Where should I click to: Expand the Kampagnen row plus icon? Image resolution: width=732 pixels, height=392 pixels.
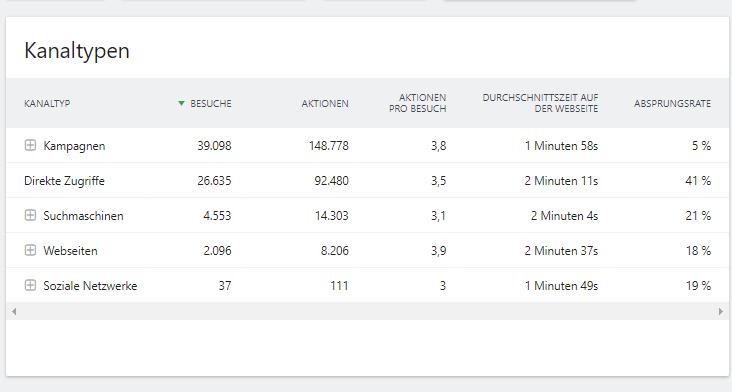point(30,146)
